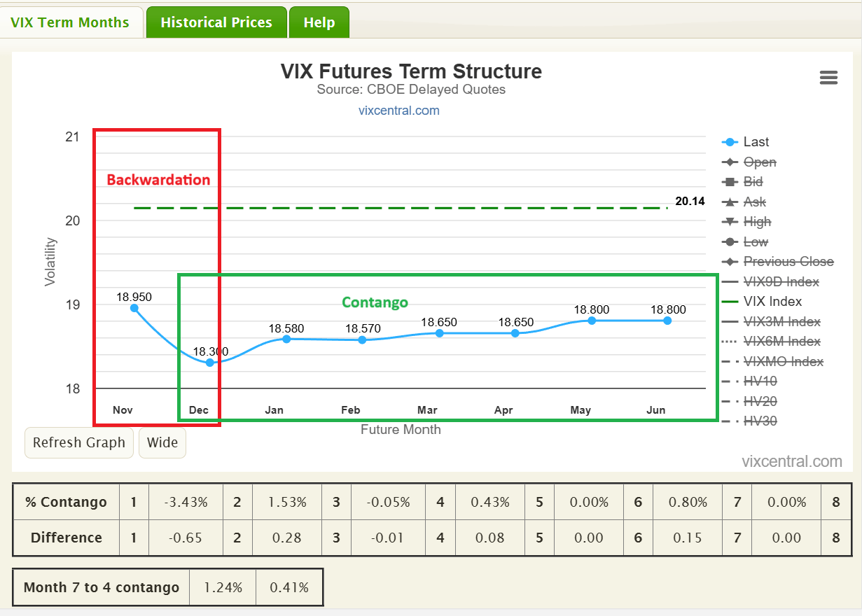Click the circle marker beside Low
Screen dimensions: 862x616
(x=730, y=241)
